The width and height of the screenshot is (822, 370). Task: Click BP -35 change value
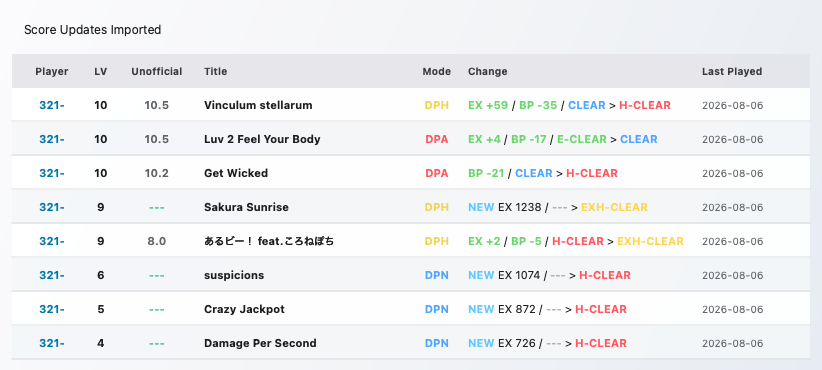click(538, 105)
